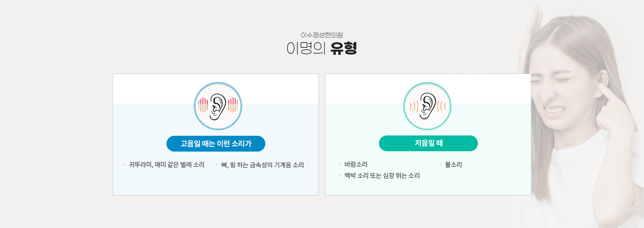
Task: Click the orange sound waves right of the ear
Action: [x=441, y=106]
